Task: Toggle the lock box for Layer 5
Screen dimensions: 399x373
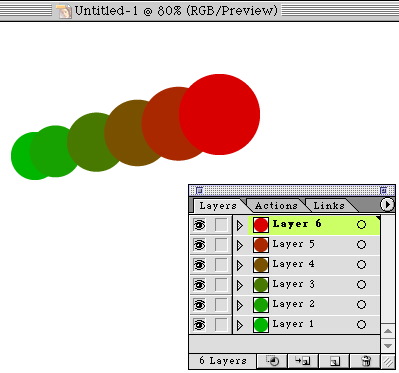Action: (221, 245)
